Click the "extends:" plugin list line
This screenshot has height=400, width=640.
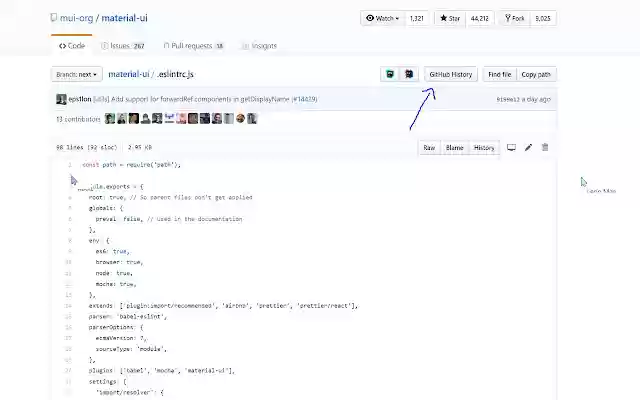click(x=223, y=306)
